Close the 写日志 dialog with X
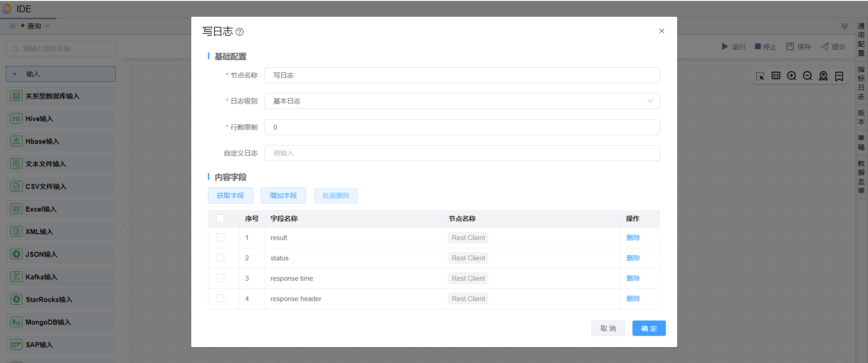The width and height of the screenshot is (868, 363). click(661, 31)
